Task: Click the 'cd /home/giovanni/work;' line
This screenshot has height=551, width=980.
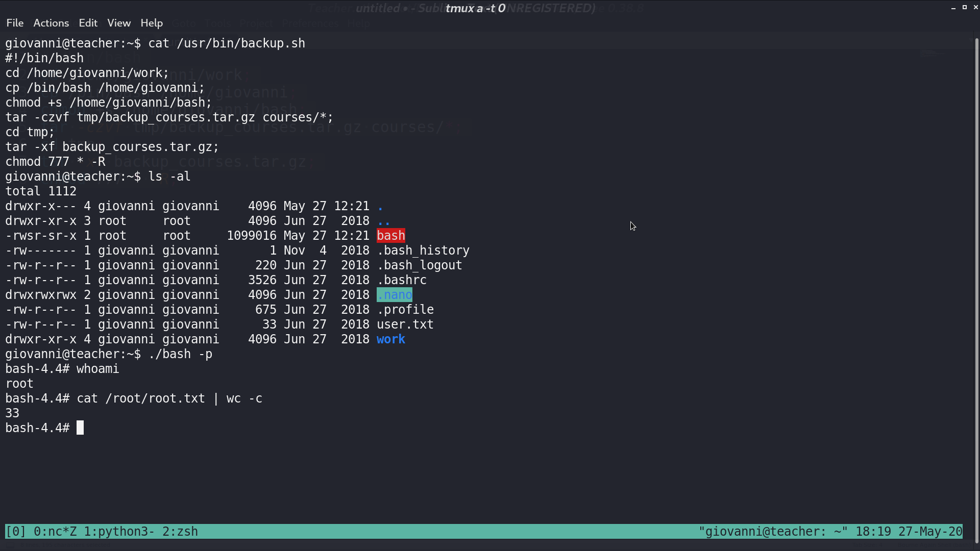Action: coord(87,73)
